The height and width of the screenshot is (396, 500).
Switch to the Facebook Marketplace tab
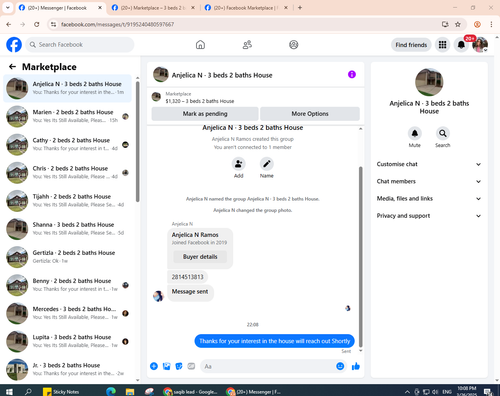point(245,8)
